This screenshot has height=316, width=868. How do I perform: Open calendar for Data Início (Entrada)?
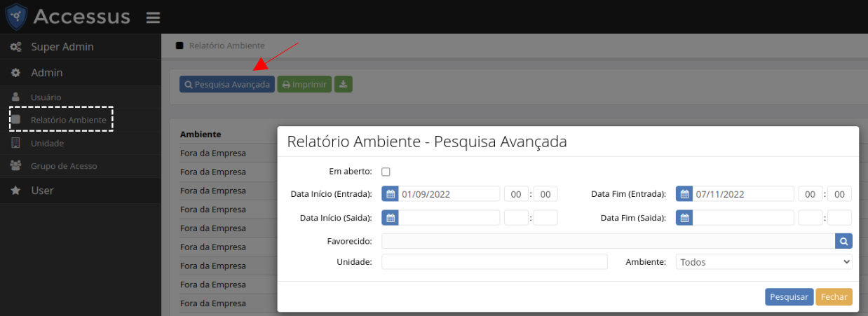click(x=390, y=194)
